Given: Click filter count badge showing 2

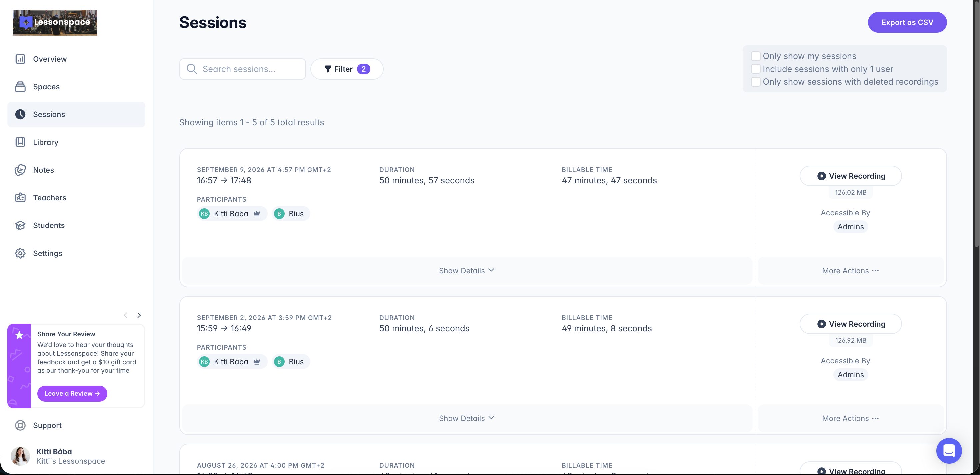Looking at the screenshot, I should 363,69.
